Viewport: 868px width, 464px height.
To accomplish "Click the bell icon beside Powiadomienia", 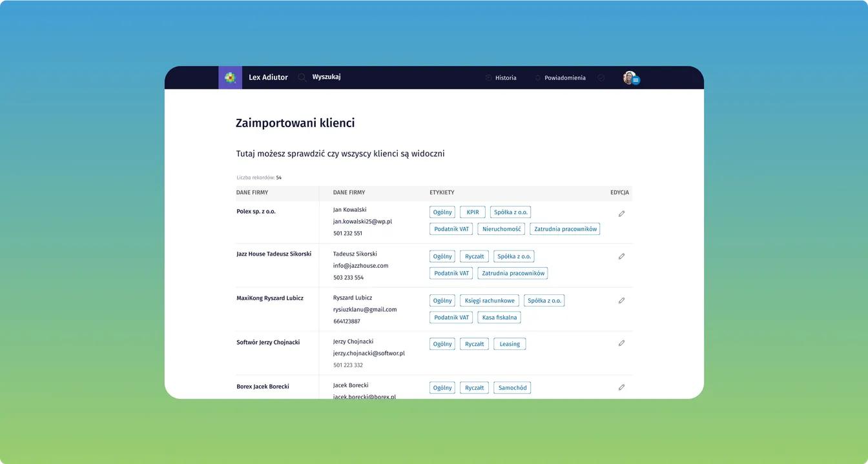I will pyautogui.click(x=538, y=78).
